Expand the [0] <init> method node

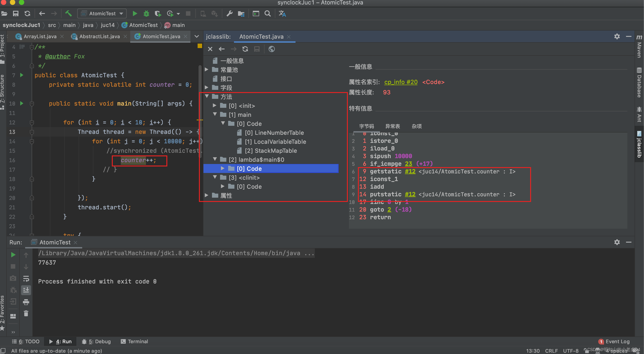pos(214,106)
